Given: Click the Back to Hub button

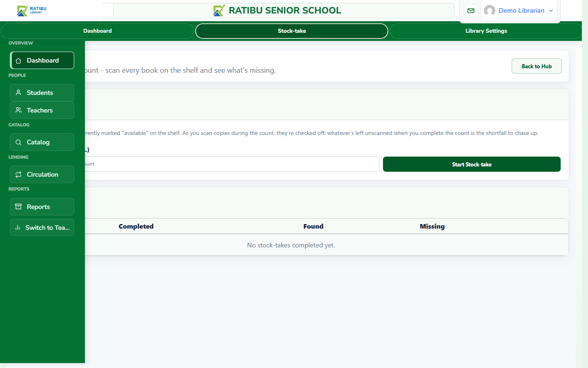Looking at the screenshot, I should (x=537, y=66).
